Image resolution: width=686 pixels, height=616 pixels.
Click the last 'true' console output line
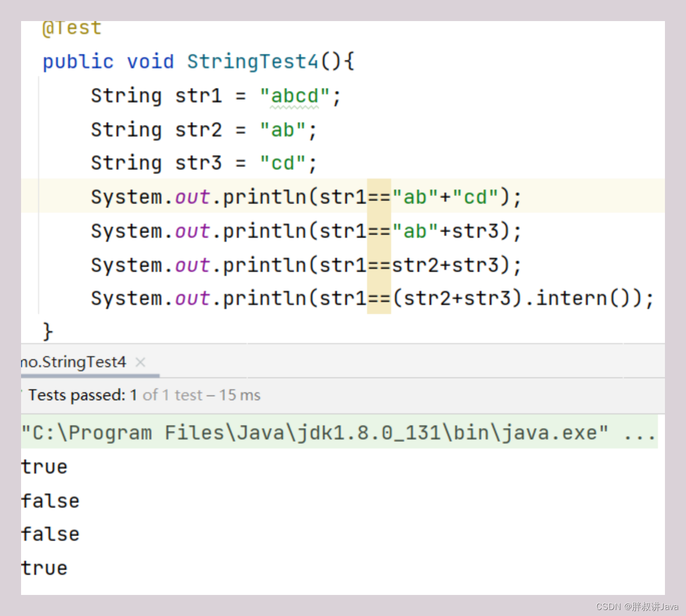(x=44, y=568)
